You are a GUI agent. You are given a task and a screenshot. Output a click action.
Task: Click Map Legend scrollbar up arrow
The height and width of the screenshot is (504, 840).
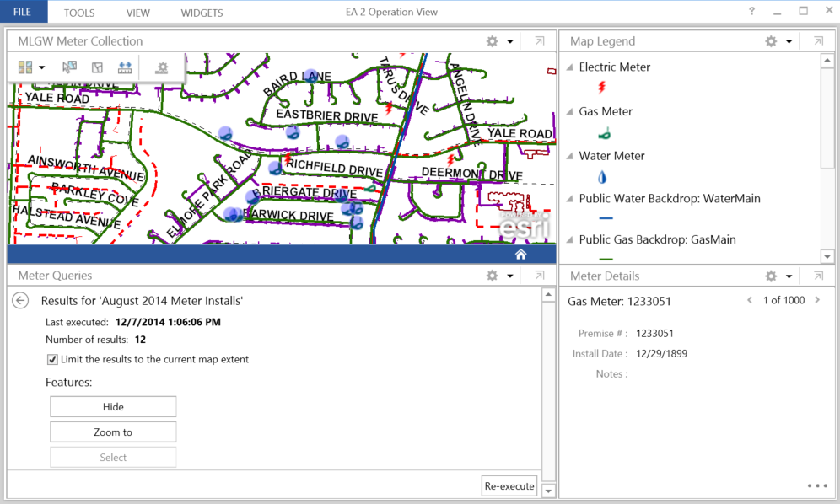[x=827, y=60]
